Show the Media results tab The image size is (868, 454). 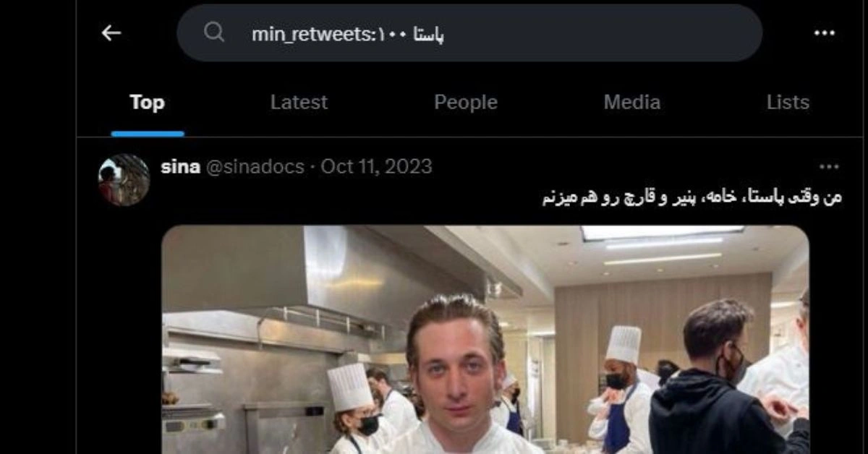tap(632, 103)
